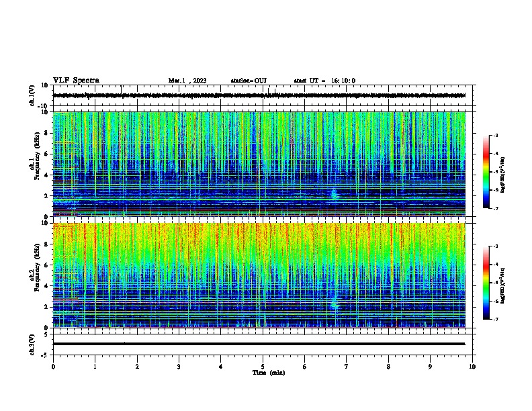Click the "VLF Spectra" plot title
Viewport: 532px width, 411px height.
tap(76, 81)
